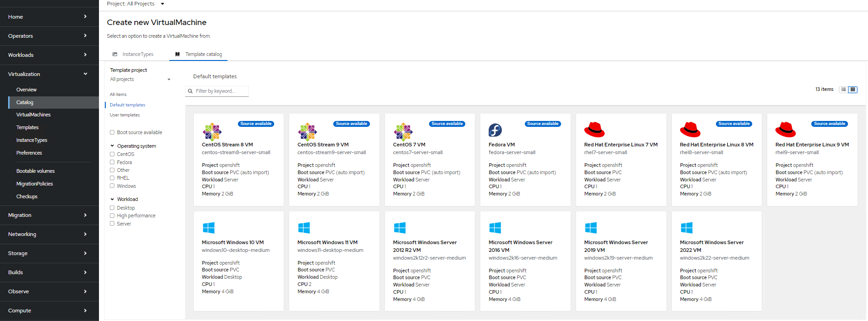Screen dimensions: 868x321
Task: Expand the Home navigation section
Action: 49,17
